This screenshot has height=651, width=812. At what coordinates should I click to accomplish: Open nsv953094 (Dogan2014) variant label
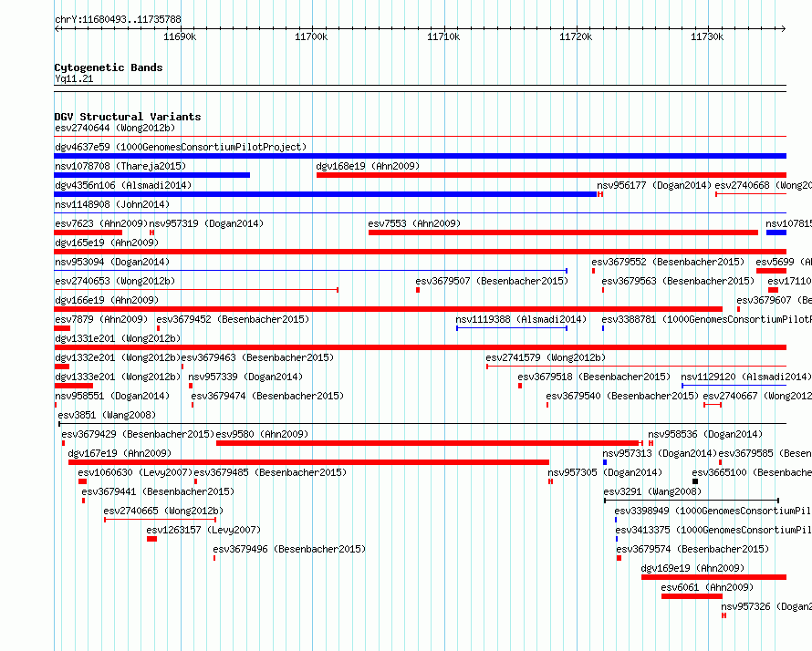[x=112, y=262]
